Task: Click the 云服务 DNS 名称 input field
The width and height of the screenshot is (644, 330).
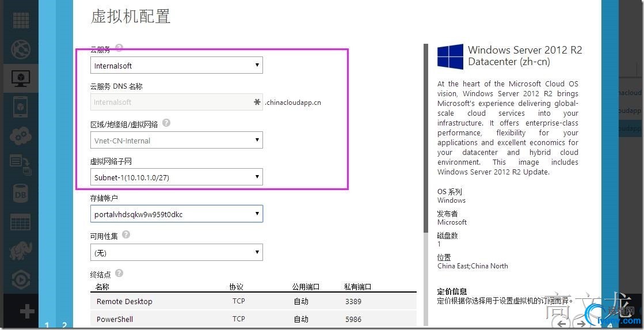Action: [177, 102]
